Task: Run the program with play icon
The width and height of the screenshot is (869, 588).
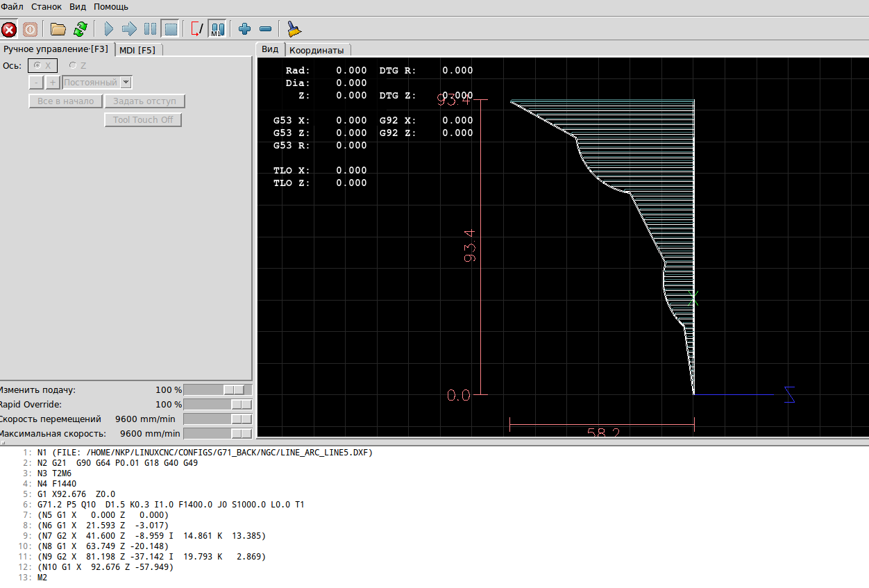Action: point(109,29)
